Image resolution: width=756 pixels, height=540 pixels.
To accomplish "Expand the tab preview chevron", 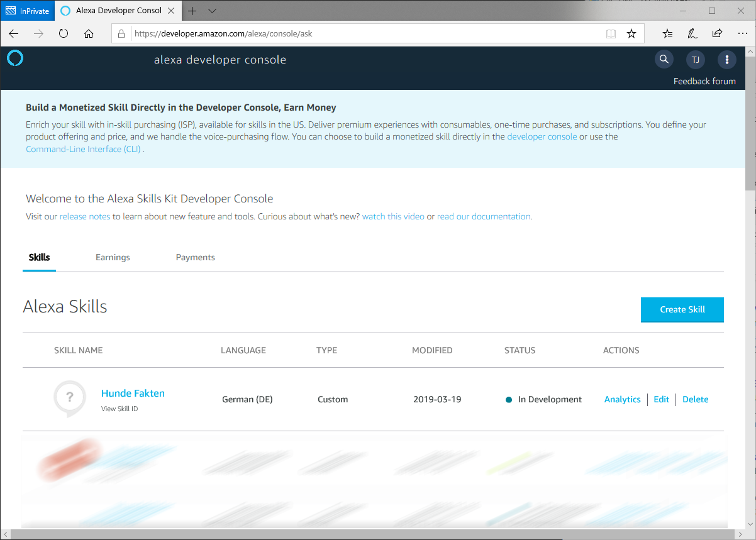I will coord(212,11).
